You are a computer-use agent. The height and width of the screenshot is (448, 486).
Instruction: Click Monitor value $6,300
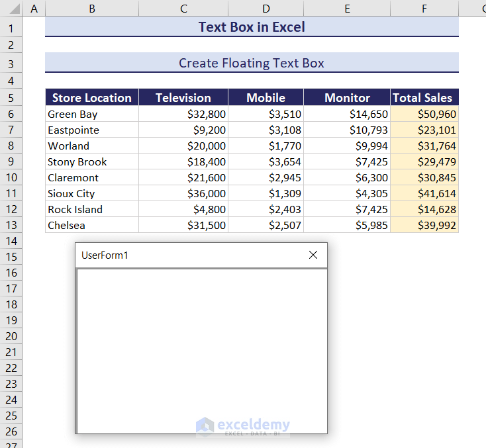click(347, 177)
